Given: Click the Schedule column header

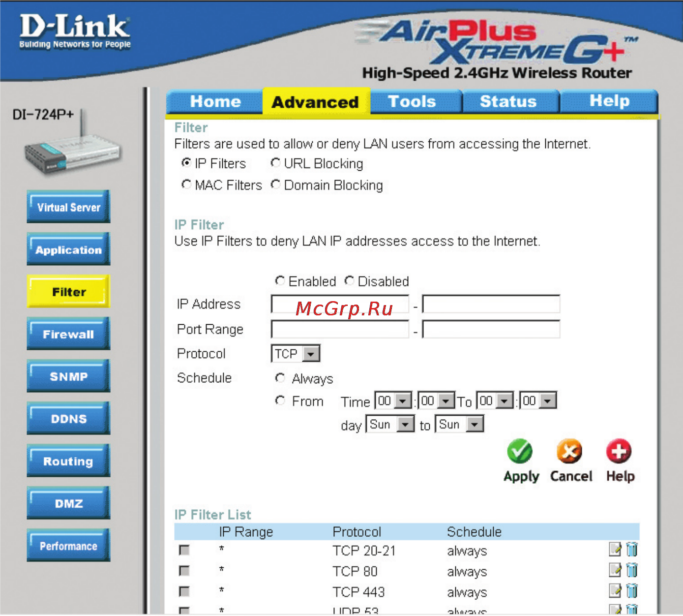Looking at the screenshot, I should coord(474,532).
